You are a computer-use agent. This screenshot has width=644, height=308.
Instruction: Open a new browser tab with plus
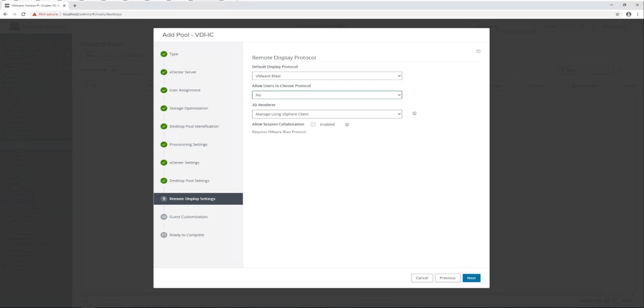(74, 5)
